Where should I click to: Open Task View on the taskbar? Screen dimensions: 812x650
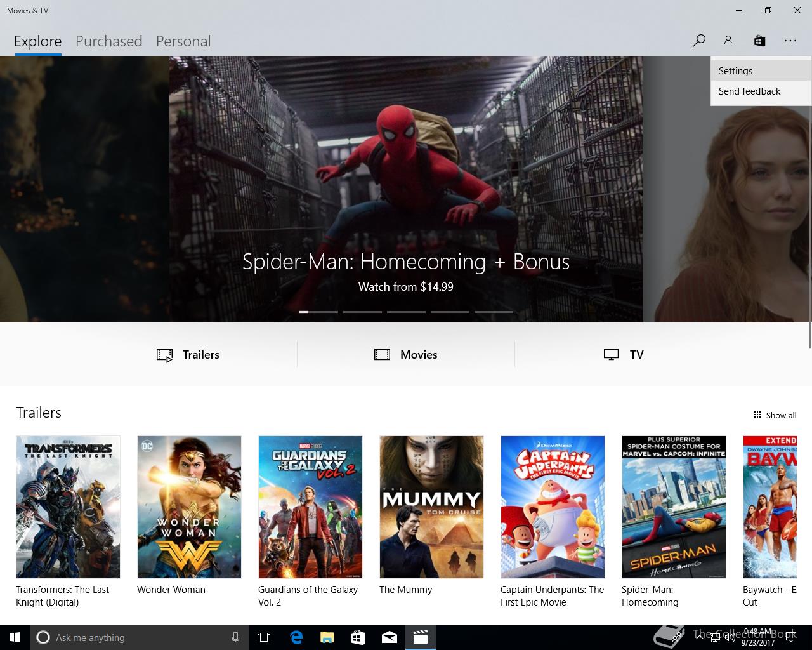[264, 637]
